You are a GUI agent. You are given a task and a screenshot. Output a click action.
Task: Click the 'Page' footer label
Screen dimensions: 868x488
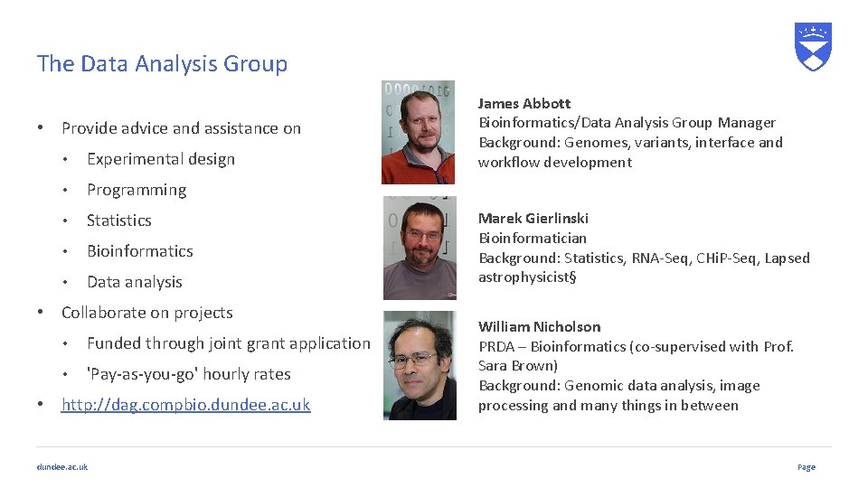(807, 467)
